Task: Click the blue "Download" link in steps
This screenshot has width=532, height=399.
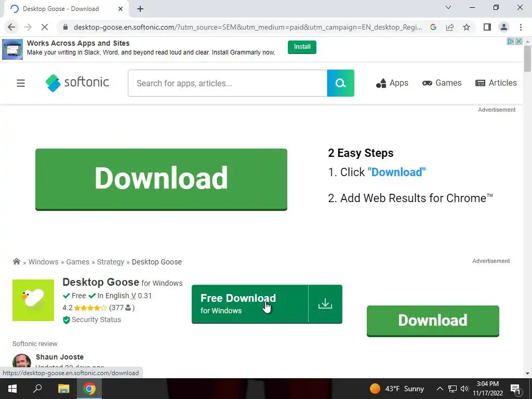Action: point(396,172)
